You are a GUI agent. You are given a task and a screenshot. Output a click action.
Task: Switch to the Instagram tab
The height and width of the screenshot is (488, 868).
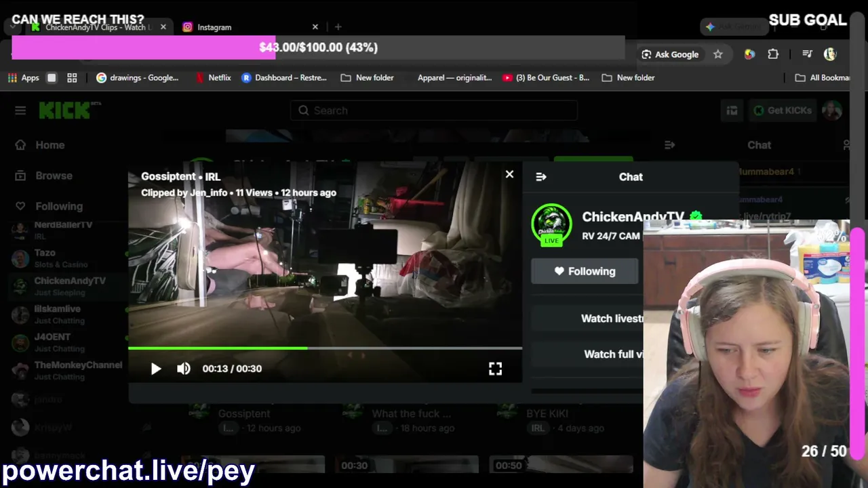tap(214, 27)
